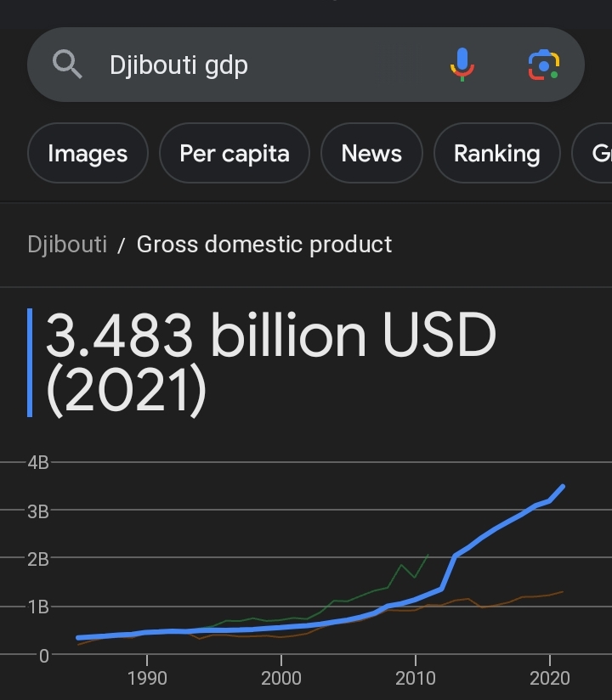Open the News filter chip
This screenshot has height=700, width=612.
coord(371,153)
